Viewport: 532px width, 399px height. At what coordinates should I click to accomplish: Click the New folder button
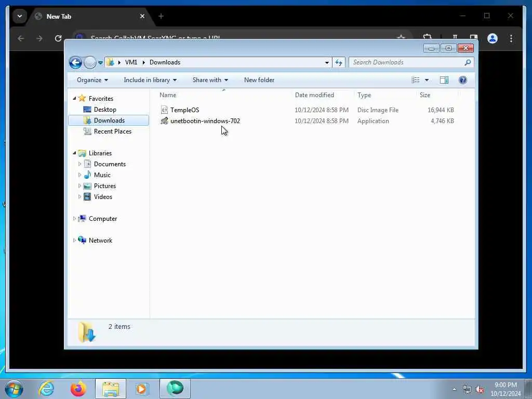[x=259, y=80]
